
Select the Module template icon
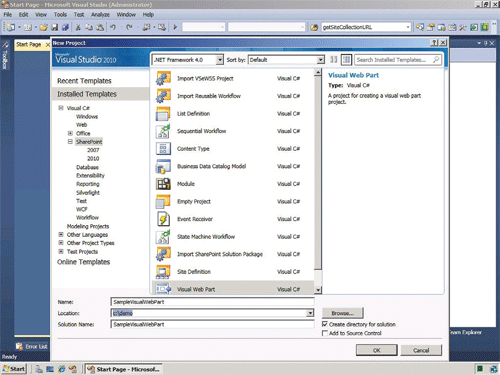pyautogui.click(x=163, y=184)
